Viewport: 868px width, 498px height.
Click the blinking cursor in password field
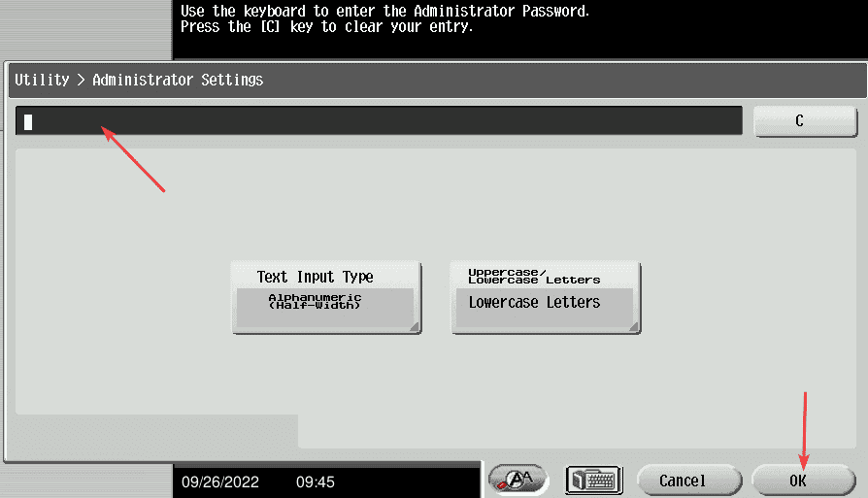[29, 121]
